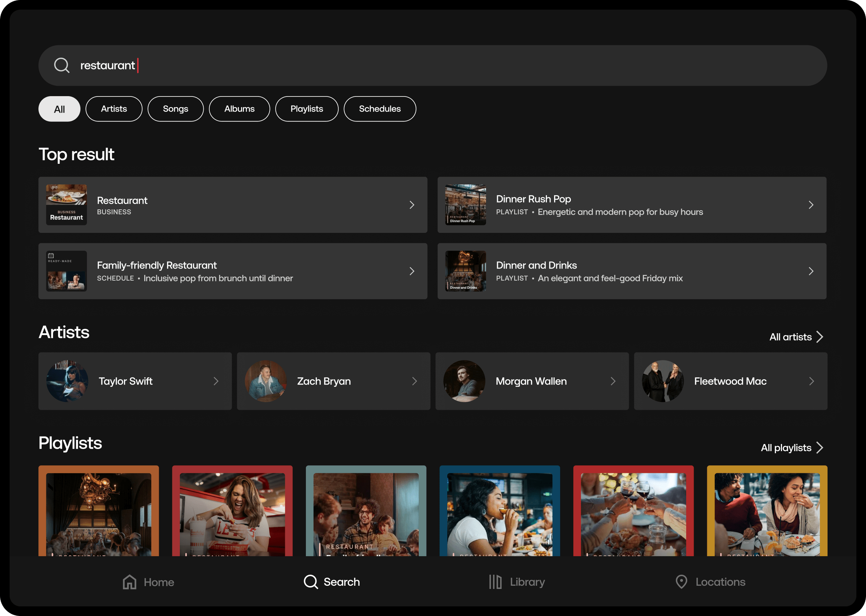The height and width of the screenshot is (616, 866).
Task: Click Taylor Swift's round avatar
Action: pyautogui.click(x=67, y=381)
